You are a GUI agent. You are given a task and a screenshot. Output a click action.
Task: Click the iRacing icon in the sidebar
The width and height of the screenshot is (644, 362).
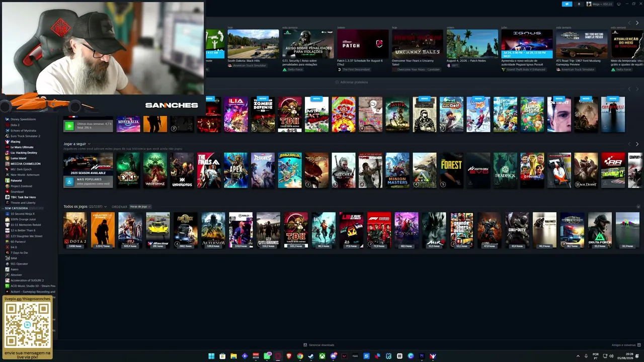(x=7, y=142)
